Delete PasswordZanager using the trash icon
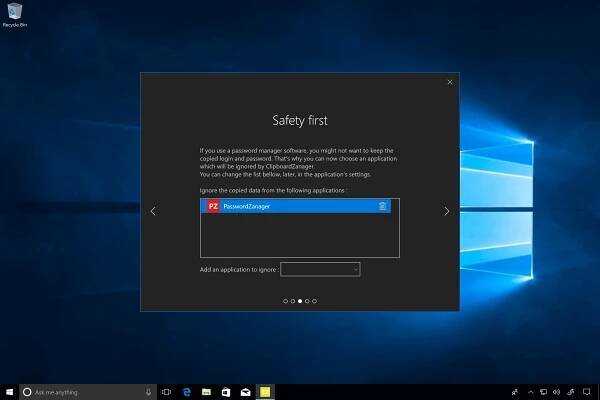 [382, 206]
